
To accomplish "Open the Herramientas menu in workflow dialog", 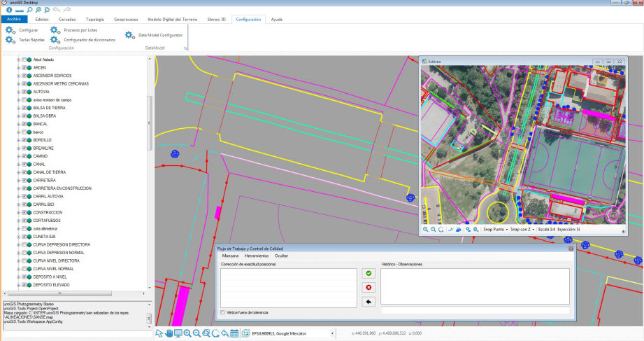I will click(x=256, y=256).
